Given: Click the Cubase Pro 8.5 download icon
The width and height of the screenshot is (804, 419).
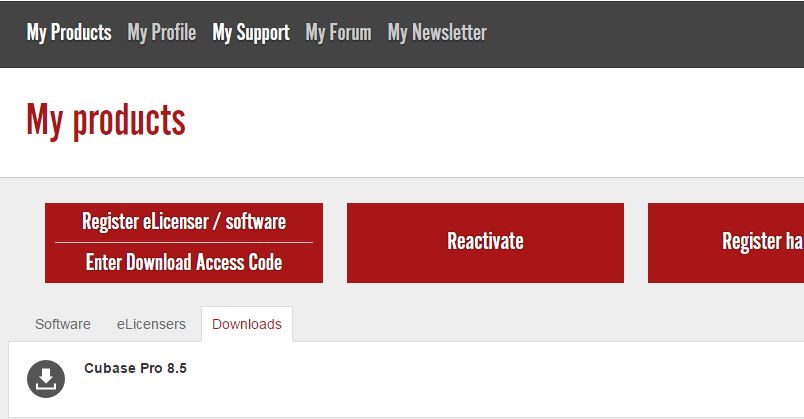Looking at the screenshot, I should pyautogui.click(x=46, y=379).
